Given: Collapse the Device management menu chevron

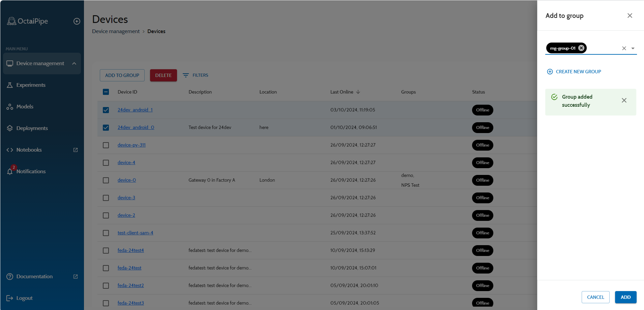Looking at the screenshot, I should pyautogui.click(x=74, y=63).
